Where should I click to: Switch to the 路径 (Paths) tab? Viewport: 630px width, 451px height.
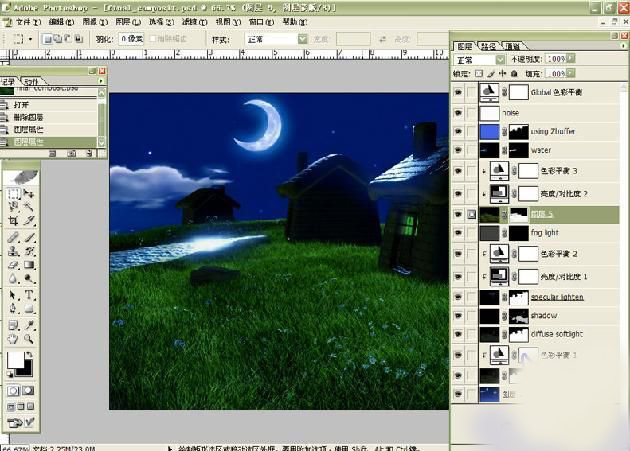tap(489, 46)
